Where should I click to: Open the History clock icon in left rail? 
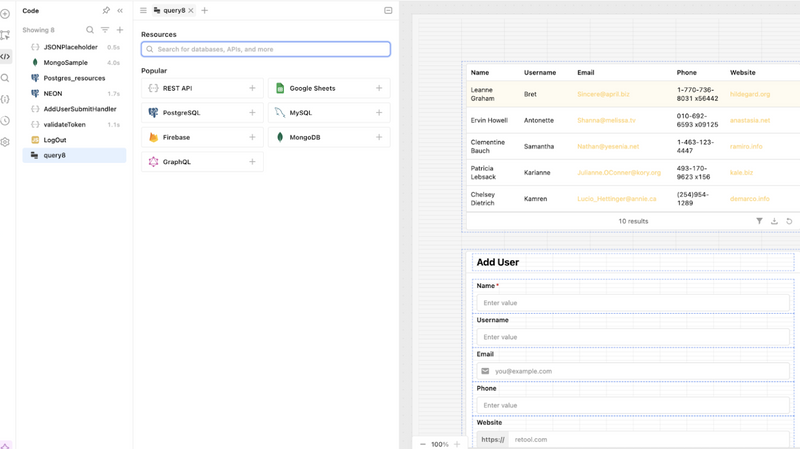(x=5, y=121)
